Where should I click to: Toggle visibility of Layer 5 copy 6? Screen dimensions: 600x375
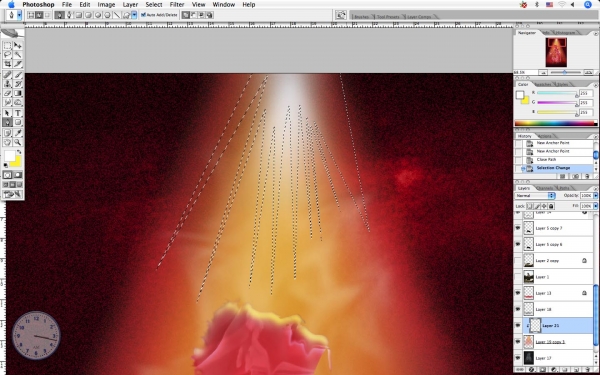[x=518, y=244]
